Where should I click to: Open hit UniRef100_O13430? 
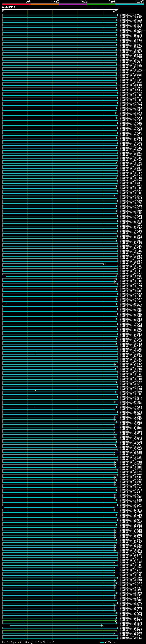(x=131, y=618)
